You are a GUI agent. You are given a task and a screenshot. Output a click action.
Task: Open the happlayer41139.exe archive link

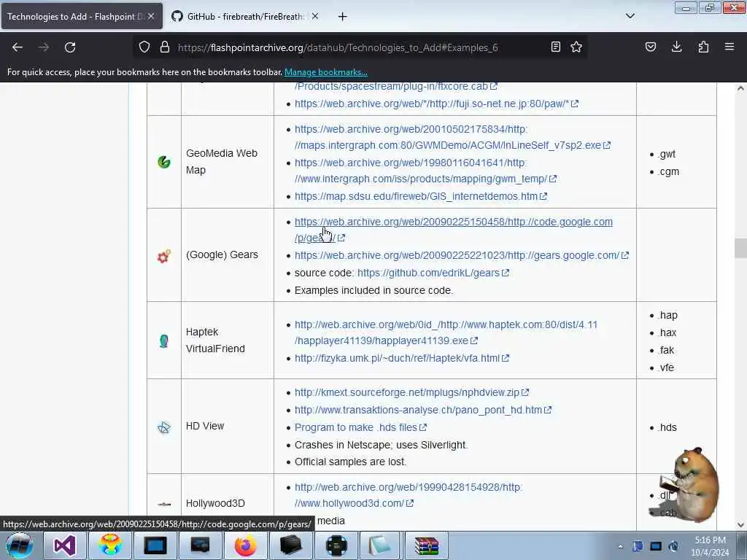coord(446,332)
